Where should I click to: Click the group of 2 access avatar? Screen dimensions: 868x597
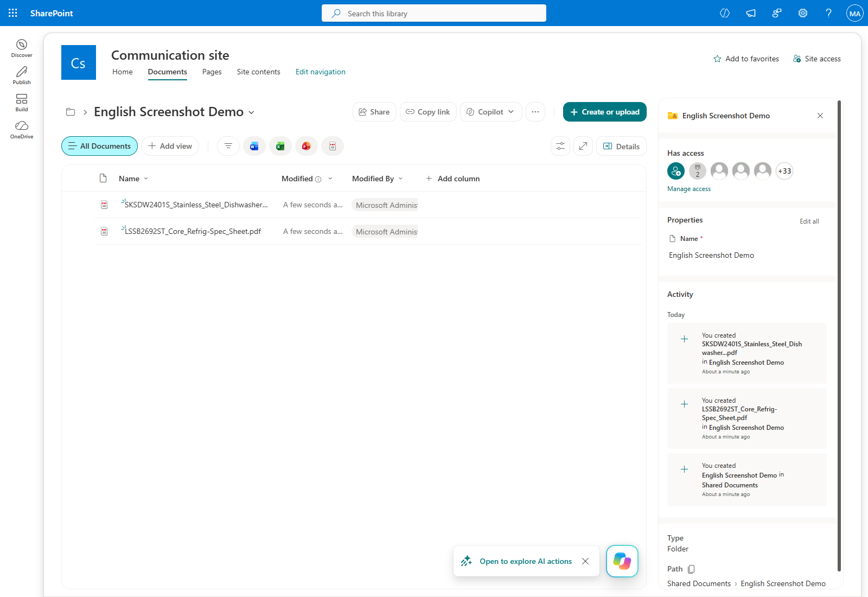coord(698,171)
